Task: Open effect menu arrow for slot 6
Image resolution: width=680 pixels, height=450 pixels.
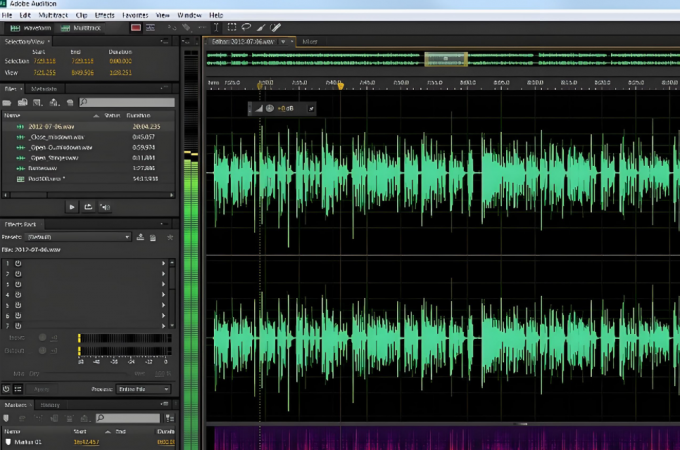Action: [163, 316]
